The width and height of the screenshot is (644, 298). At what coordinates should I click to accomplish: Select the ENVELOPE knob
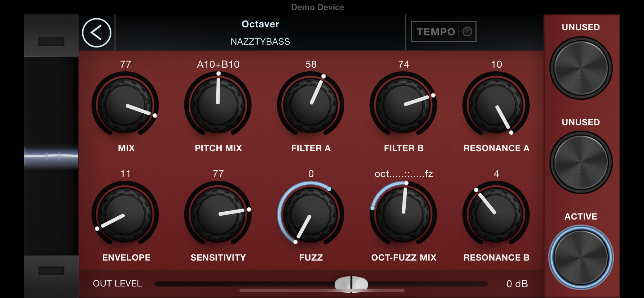click(125, 215)
